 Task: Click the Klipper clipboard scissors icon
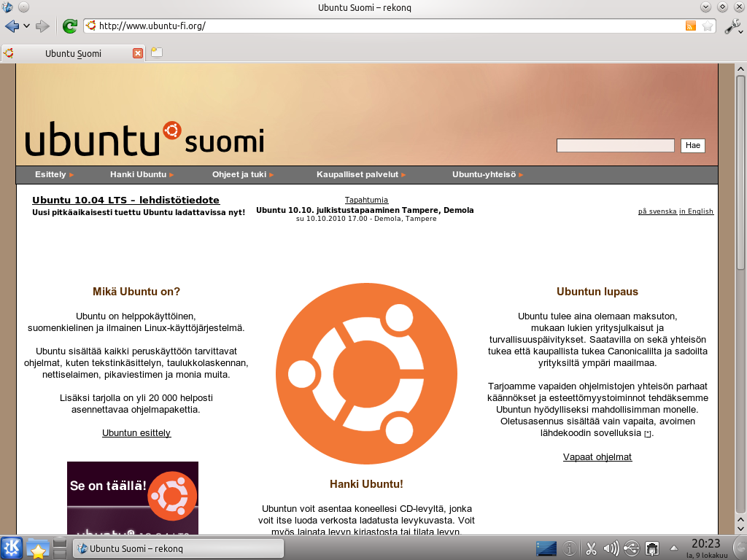pyautogui.click(x=591, y=548)
